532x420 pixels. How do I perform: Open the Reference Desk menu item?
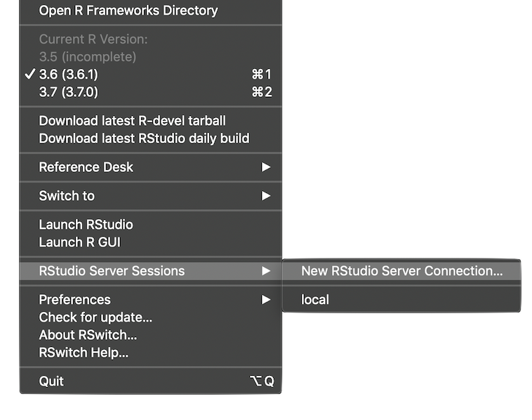86,167
